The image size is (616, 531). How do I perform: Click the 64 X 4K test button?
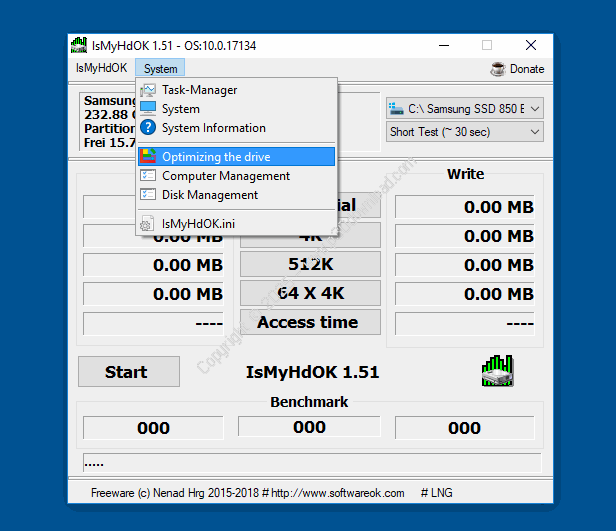[x=308, y=293]
